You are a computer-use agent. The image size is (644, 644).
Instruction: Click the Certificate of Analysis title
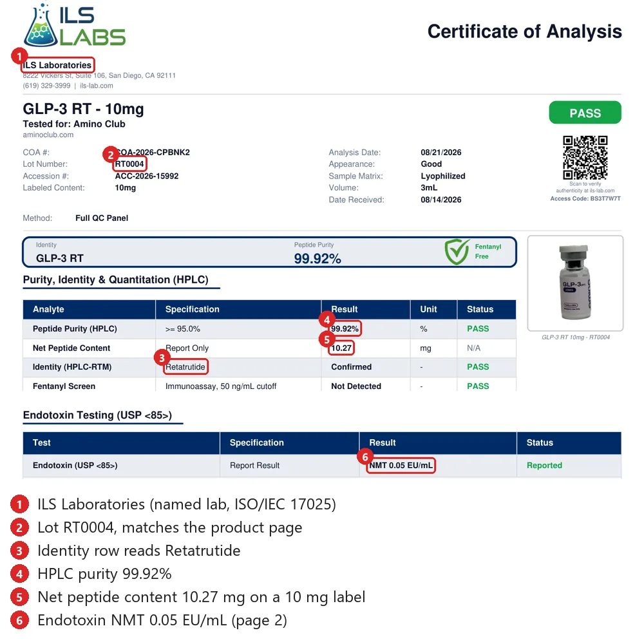[524, 32]
